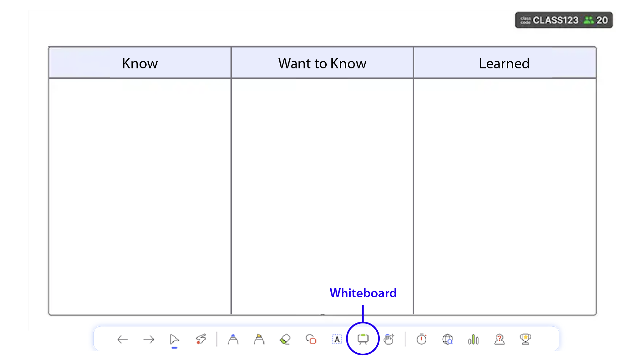Screen dimensions: 644x362
Task: Select the student profile icon
Action: (499, 340)
